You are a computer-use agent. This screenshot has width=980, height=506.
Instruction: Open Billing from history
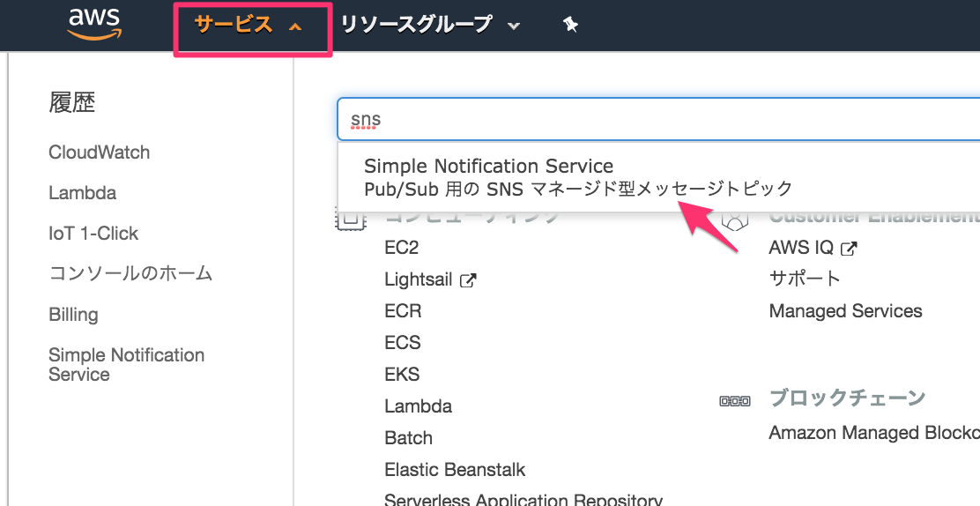coord(73,314)
